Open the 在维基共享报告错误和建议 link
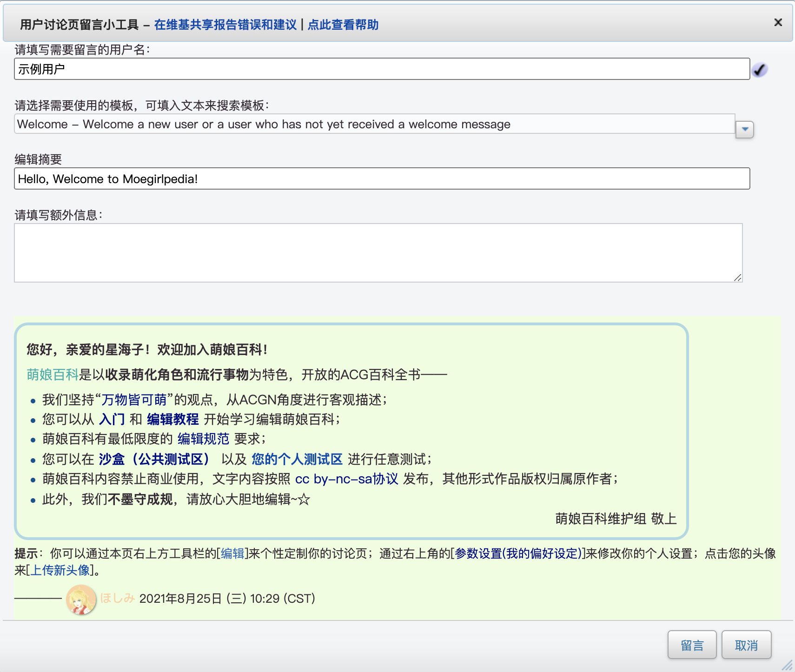The height and width of the screenshot is (672, 795). click(225, 25)
